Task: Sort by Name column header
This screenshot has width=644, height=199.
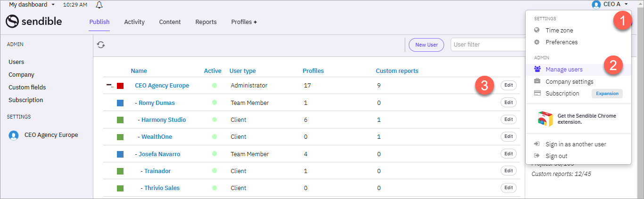Action: 139,71
